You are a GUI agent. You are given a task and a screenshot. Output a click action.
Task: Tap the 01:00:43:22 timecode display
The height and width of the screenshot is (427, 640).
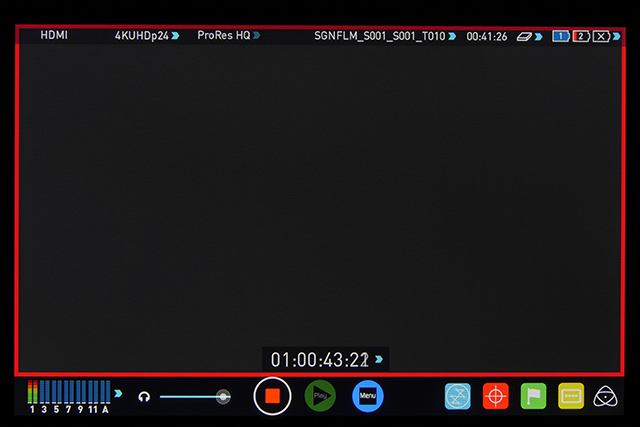coord(320,360)
